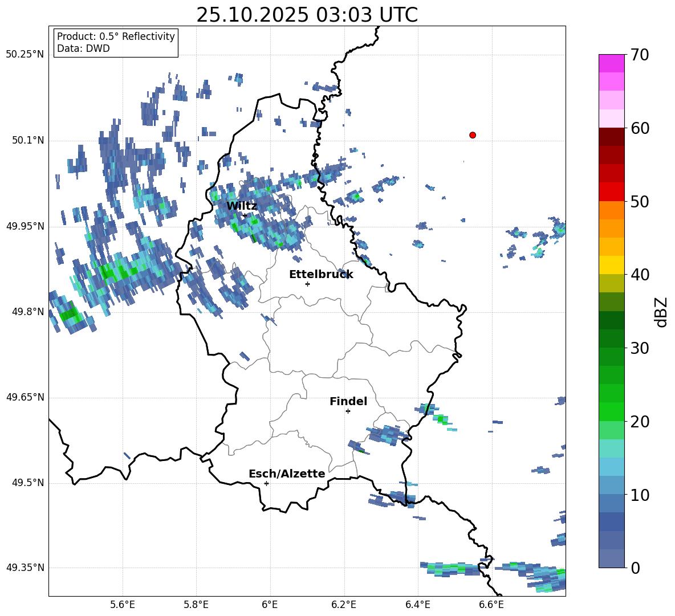Click the Esch/Alzette station cross marker

[x=266, y=483]
